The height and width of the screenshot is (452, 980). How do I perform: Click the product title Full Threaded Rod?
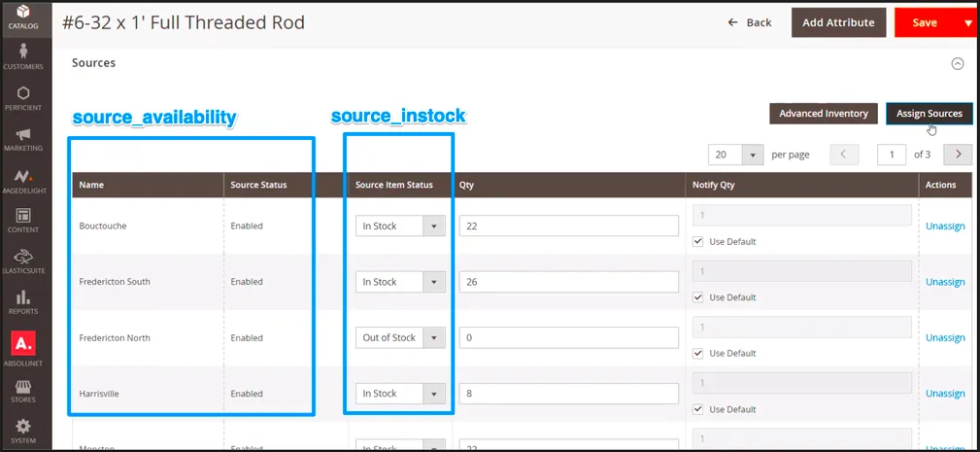[184, 23]
